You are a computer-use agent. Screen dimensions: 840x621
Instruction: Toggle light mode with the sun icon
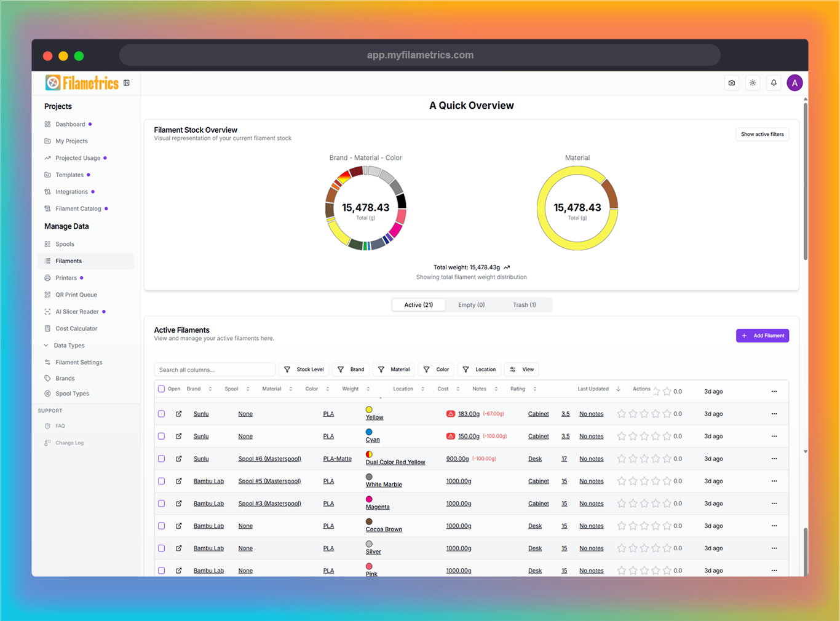[752, 82]
